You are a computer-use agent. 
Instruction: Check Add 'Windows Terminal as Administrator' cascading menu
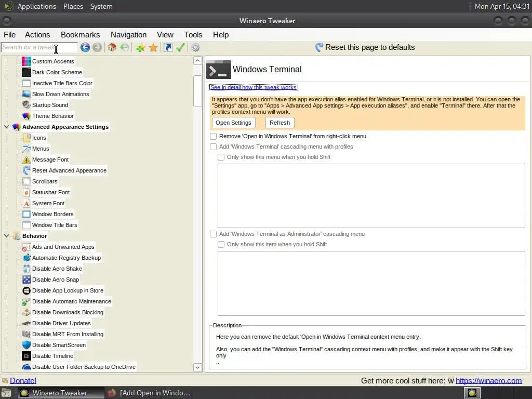tap(213, 234)
